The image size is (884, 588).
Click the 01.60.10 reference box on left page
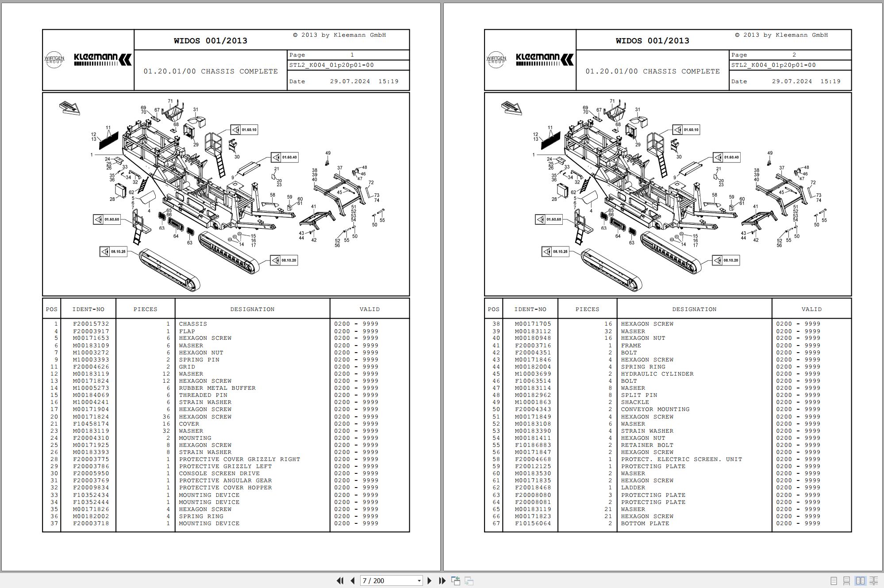tap(244, 130)
